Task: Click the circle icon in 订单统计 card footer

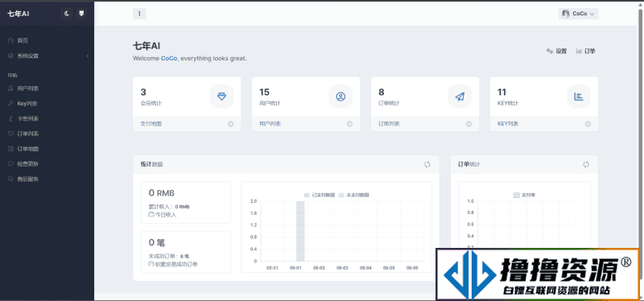Action: tap(469, 124)
